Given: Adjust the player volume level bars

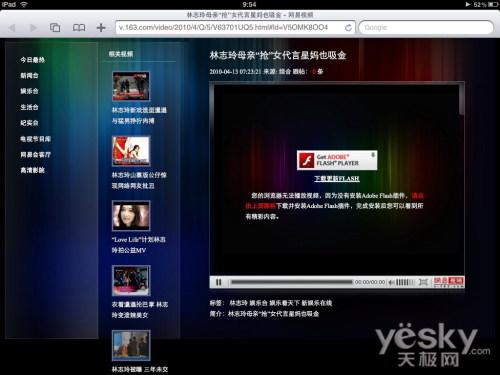Looking at the screenshot, I should click(405, 282).
